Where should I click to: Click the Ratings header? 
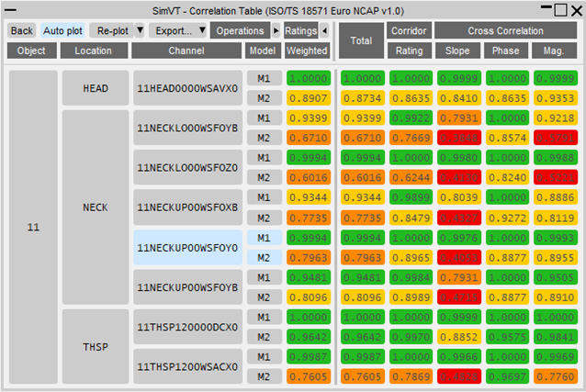pos(301,30)
